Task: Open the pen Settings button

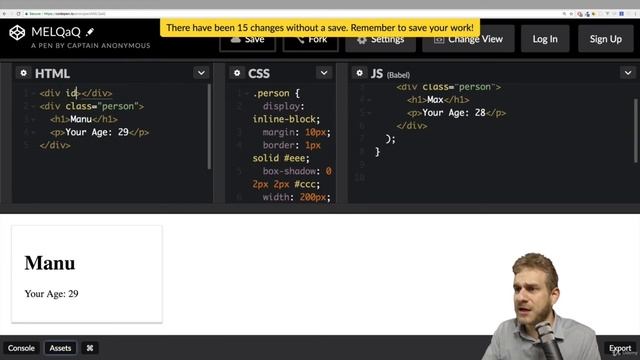Action: coord(380,42)
